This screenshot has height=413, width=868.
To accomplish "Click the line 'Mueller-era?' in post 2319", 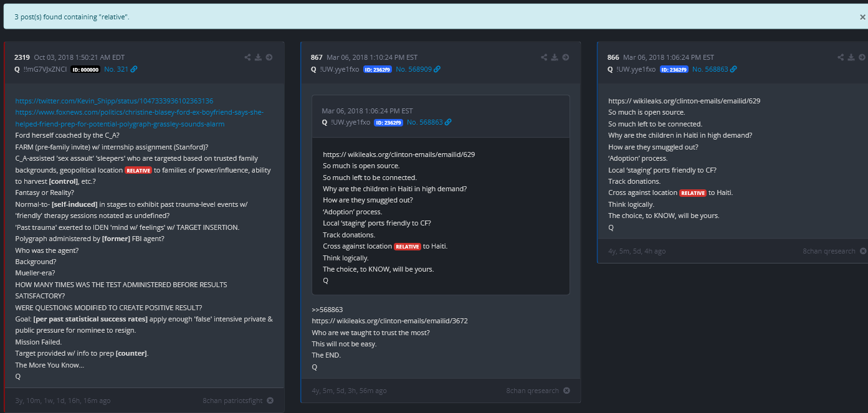I will [x=36, y=273].
